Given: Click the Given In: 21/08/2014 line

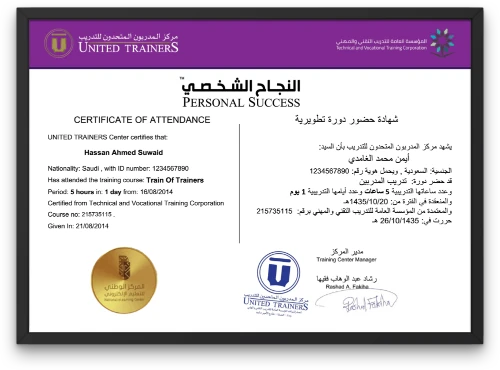Looking at the screenshot, I should point(78,226).
